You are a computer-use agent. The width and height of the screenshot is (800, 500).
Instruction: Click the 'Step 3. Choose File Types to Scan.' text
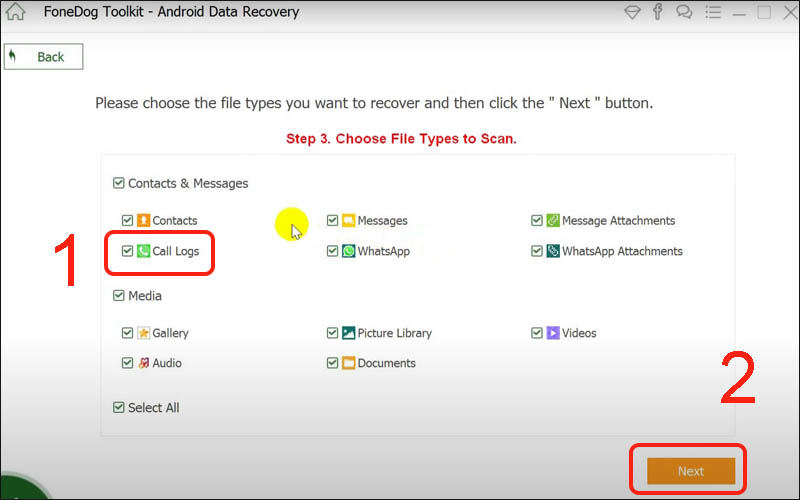[x=401, y=139]
